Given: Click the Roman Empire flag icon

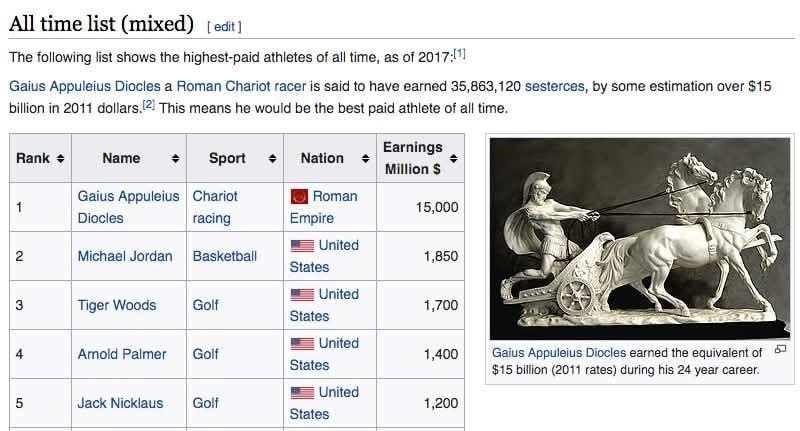Looking at the screenshot, I should [299, 196].
